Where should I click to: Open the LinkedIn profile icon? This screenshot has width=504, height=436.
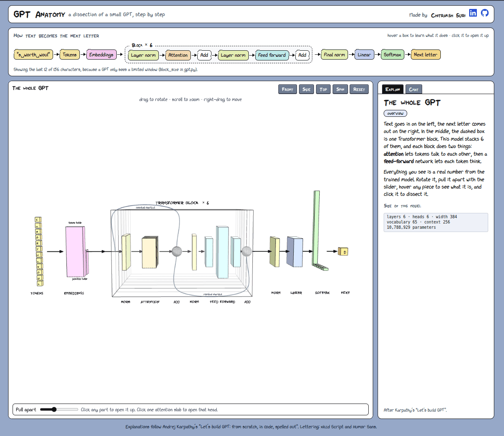[x=473, y=13]
